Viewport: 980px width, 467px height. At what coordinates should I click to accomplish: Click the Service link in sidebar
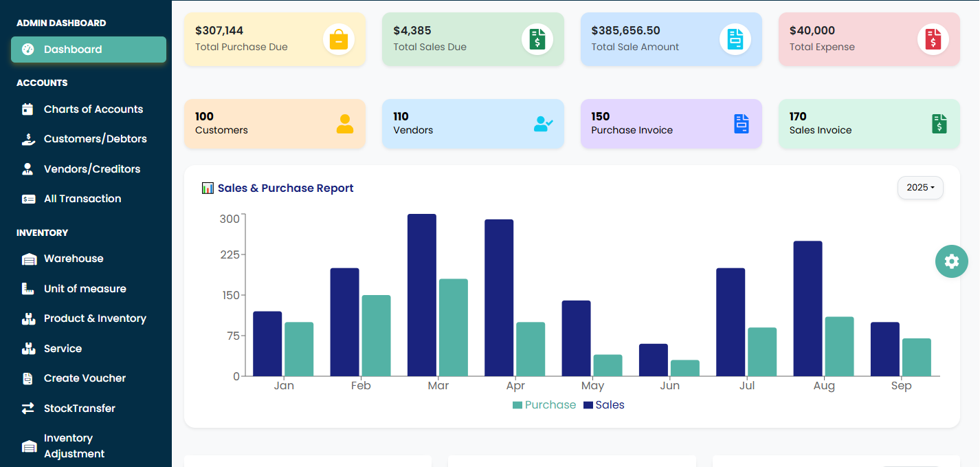tap(61, 348)
